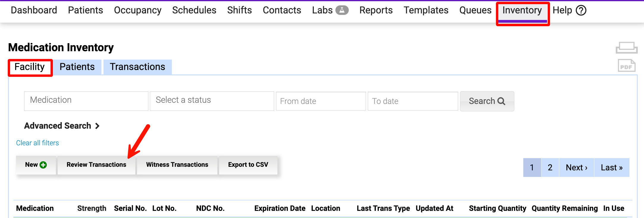Viewport: 644px width, 218px height.
Task: Click Export to CSV button
Action: (248, 165)
